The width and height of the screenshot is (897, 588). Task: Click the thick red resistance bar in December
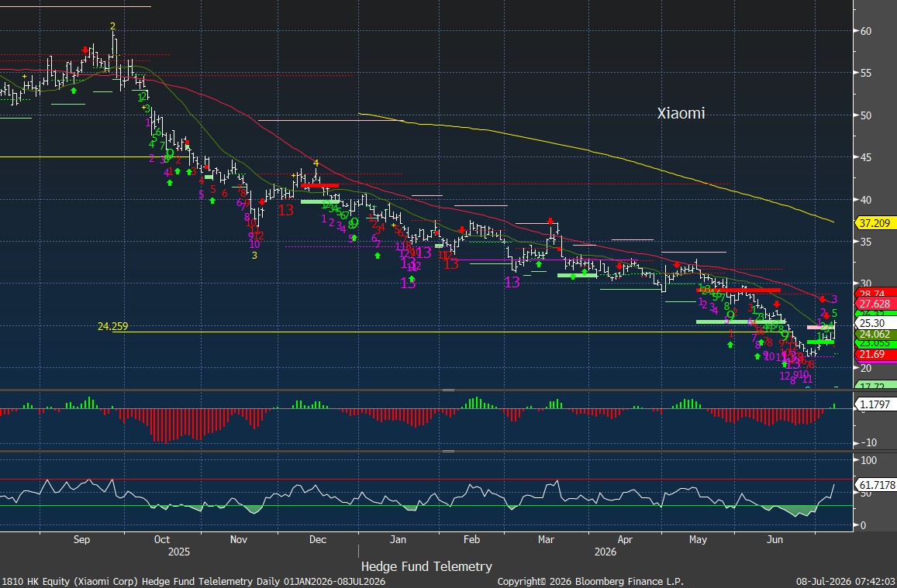click(319, 185)
